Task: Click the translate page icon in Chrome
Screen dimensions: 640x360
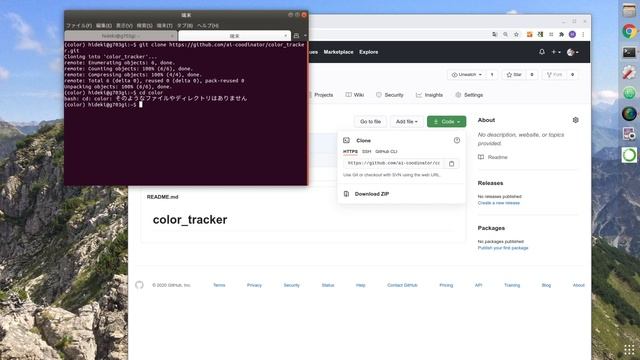Action: (495, 35)
